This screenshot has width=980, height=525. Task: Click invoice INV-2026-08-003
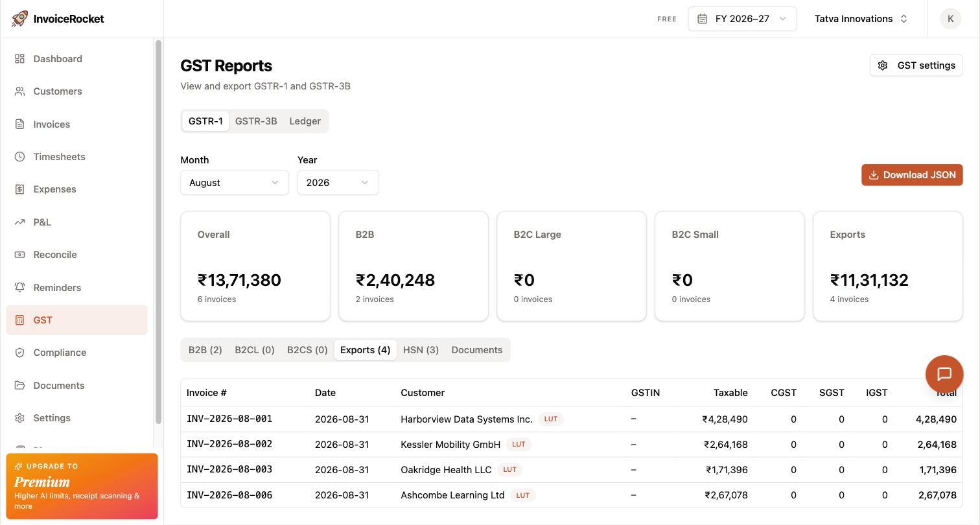click(x=229, y=470)
